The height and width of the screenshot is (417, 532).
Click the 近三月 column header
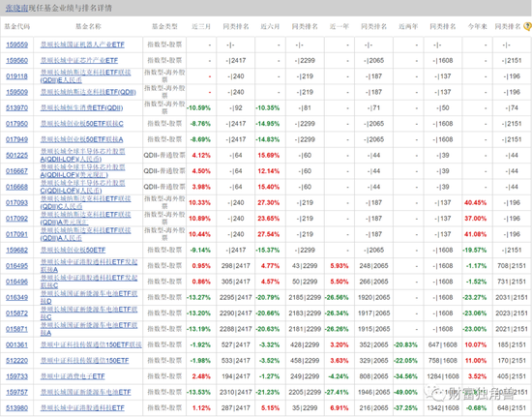point(201,26)
